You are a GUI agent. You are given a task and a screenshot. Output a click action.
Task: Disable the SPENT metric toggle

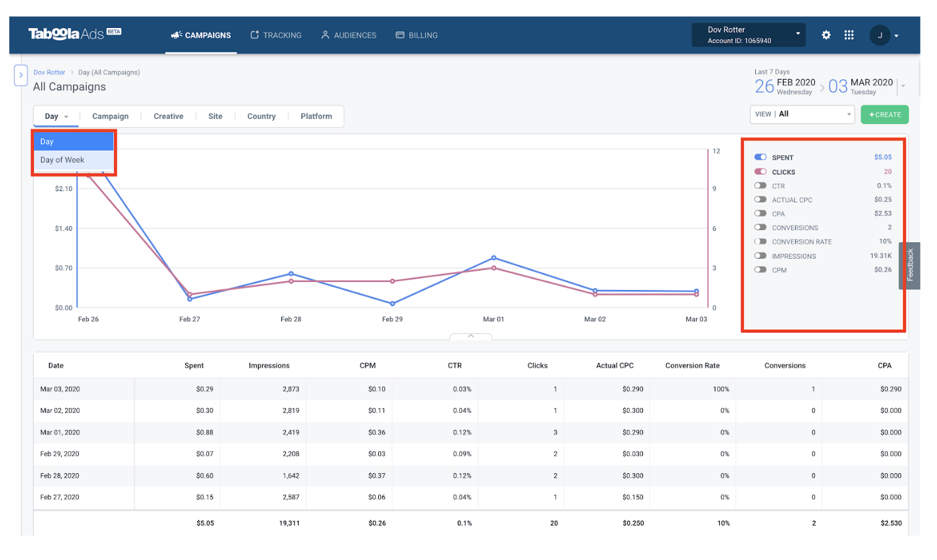(x=760, y=157)
